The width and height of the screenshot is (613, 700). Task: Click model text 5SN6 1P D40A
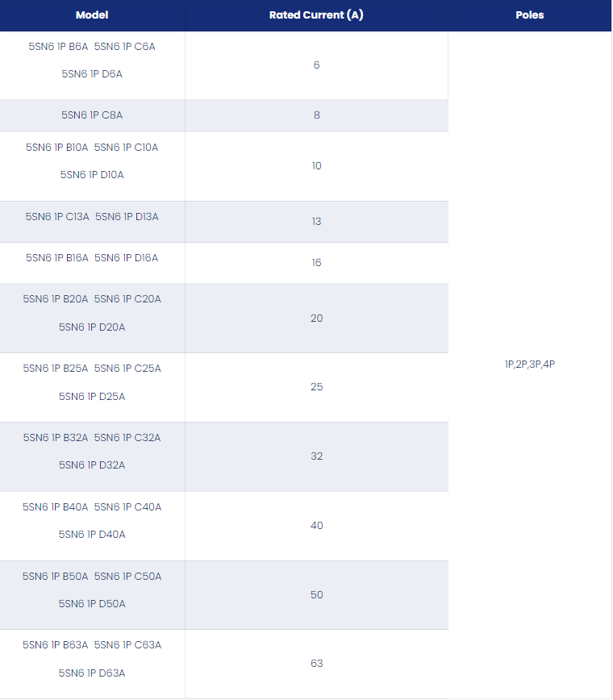coord(92,535)
